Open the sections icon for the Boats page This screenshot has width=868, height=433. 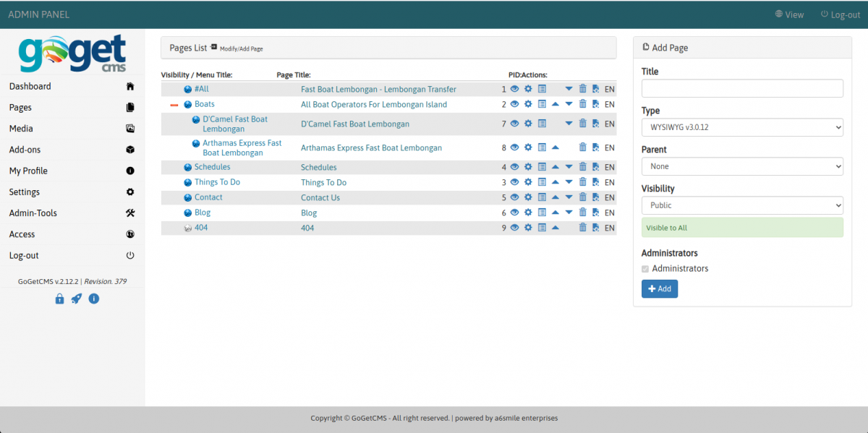[542, 104]
